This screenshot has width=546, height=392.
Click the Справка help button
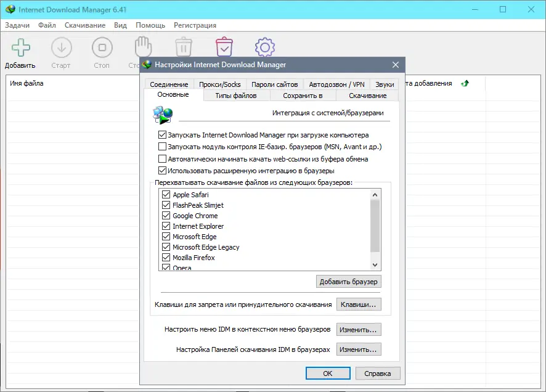tap(378, 373)
